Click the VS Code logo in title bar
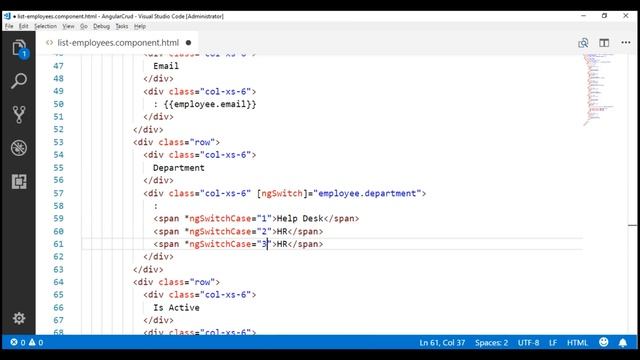 point(7,16)
